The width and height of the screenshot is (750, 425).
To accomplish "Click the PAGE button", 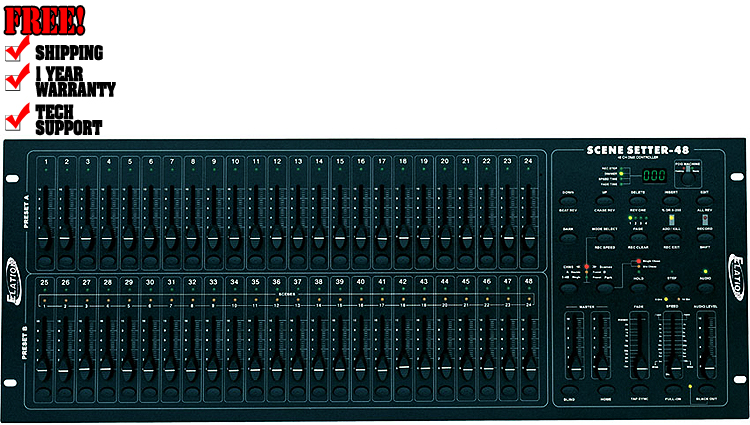I will coord(638,238).
